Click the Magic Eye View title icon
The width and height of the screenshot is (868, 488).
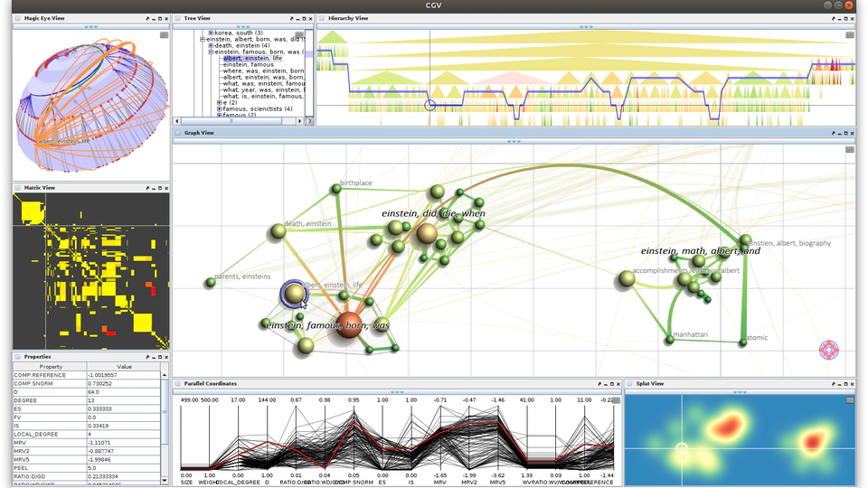(18, 18)
